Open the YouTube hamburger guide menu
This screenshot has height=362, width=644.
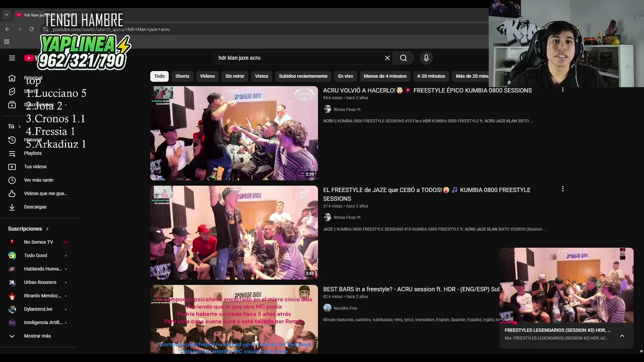pyautogui.click(x=12, y=58)
